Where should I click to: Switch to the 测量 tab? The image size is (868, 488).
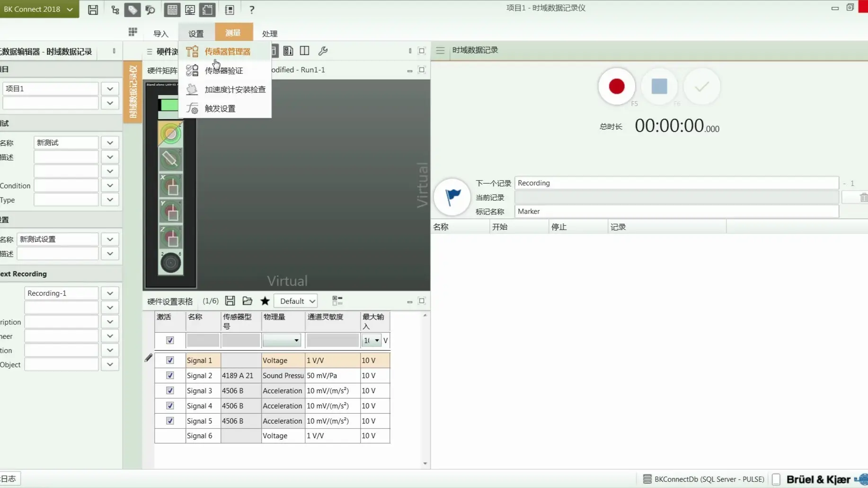click(233, 33)
